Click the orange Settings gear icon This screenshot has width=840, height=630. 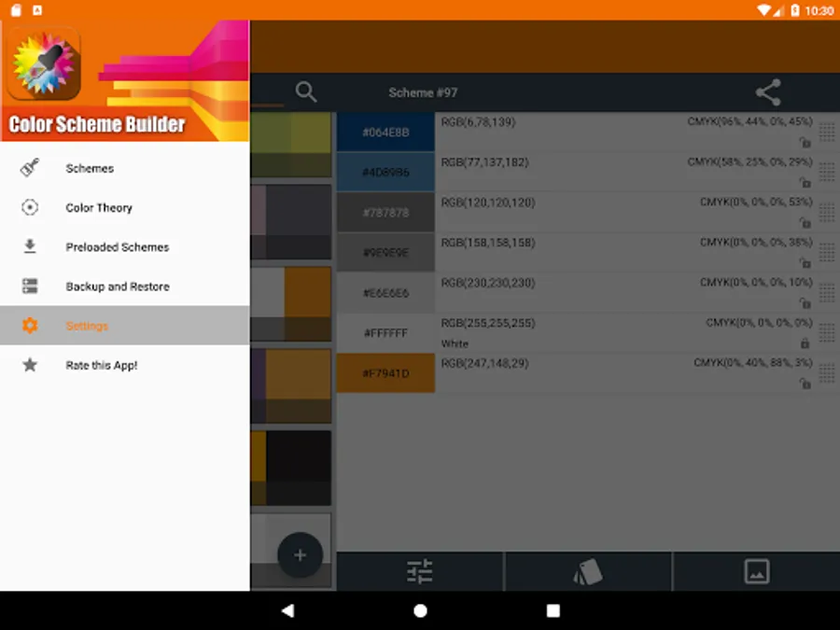click(29, 326)
